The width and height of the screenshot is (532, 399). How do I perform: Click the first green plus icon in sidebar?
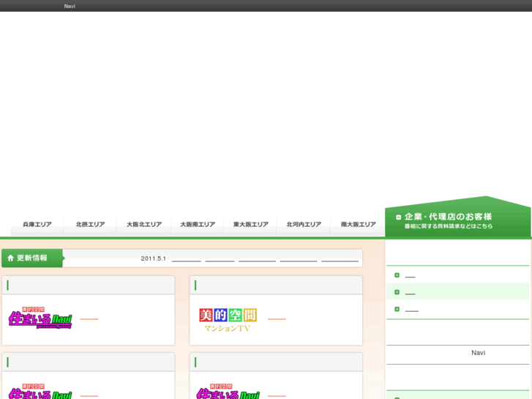(397, 275)
